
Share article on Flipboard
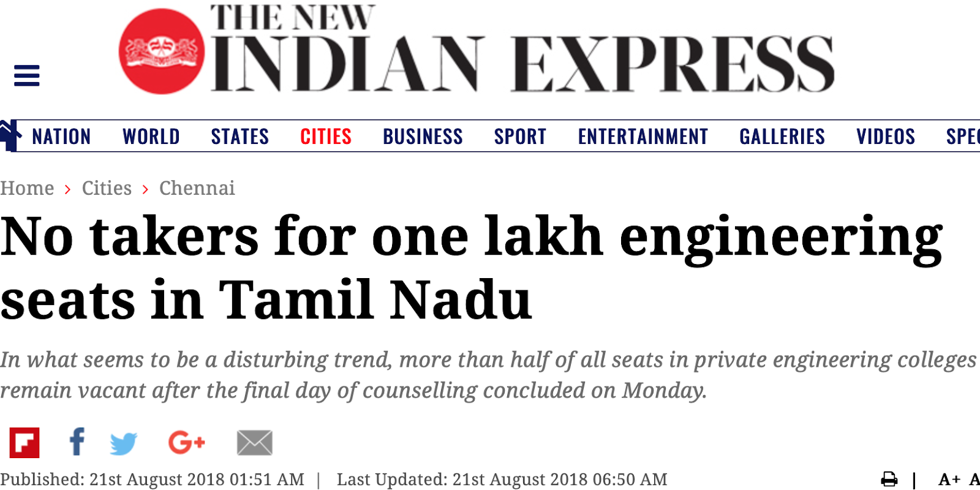coord(24,442)
